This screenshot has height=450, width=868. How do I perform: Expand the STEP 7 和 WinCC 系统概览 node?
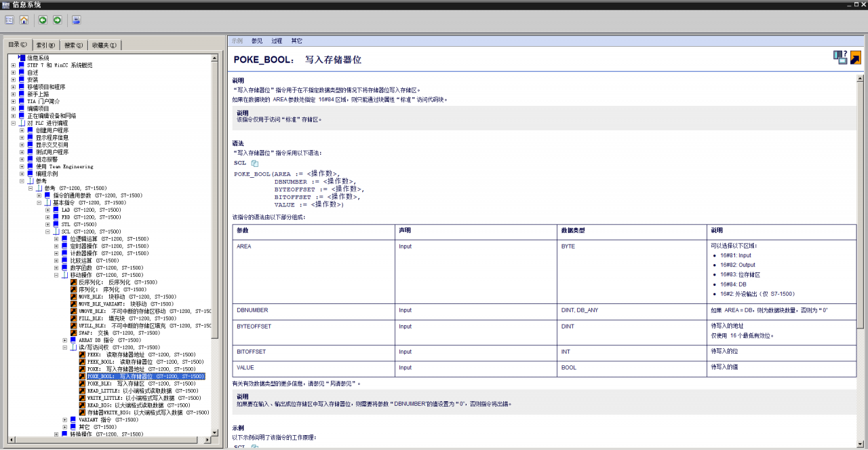(13, 65)
